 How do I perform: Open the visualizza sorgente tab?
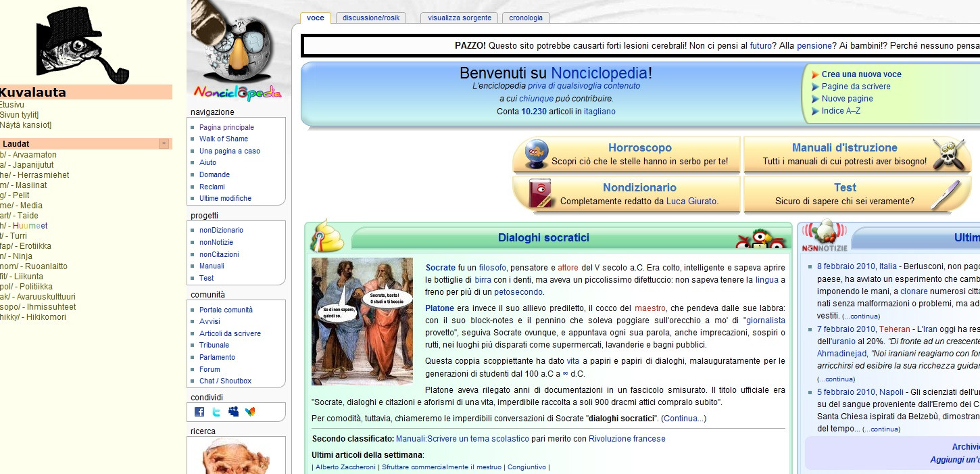(x=460, y=18)
